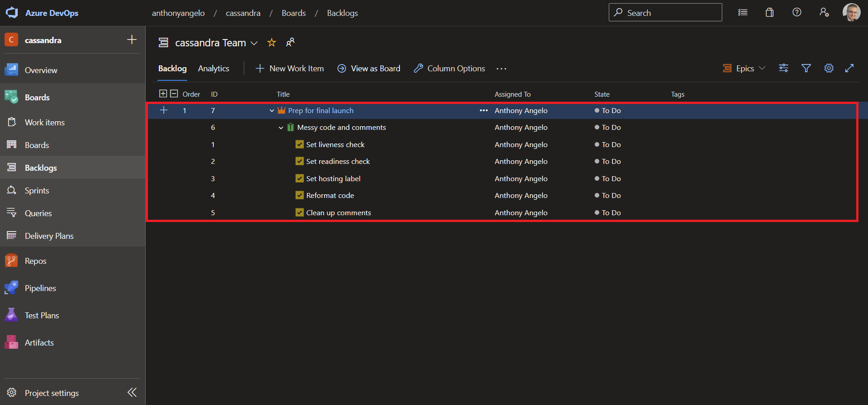Screen dimensions: 868x405
Task: Click the user profile avatar
Action: (851, 12)
